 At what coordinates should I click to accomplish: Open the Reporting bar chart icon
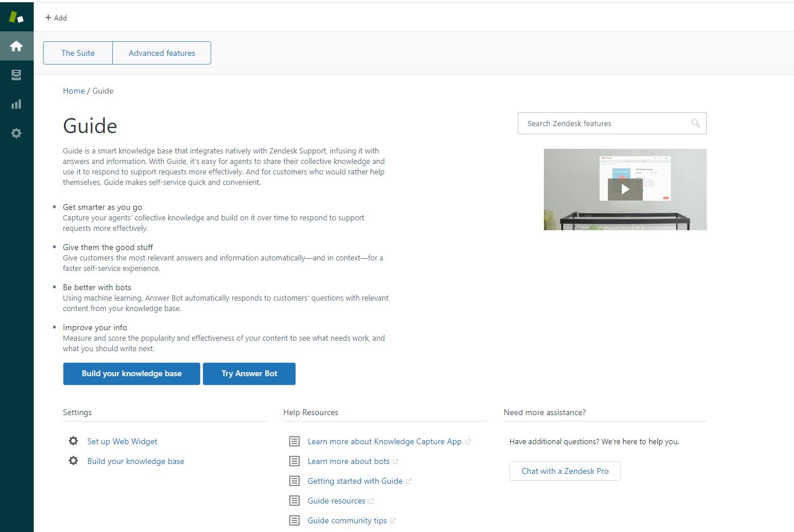point(16,104)
